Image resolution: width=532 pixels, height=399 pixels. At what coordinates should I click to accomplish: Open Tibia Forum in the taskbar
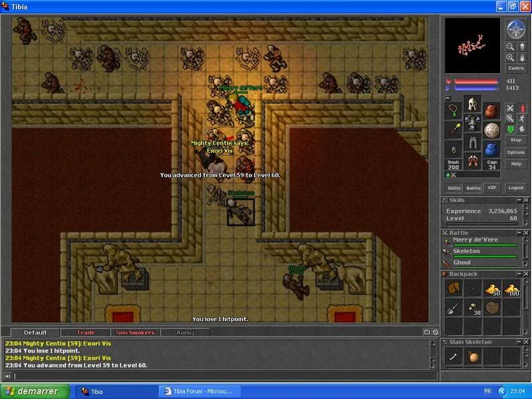tap(200, 391)
